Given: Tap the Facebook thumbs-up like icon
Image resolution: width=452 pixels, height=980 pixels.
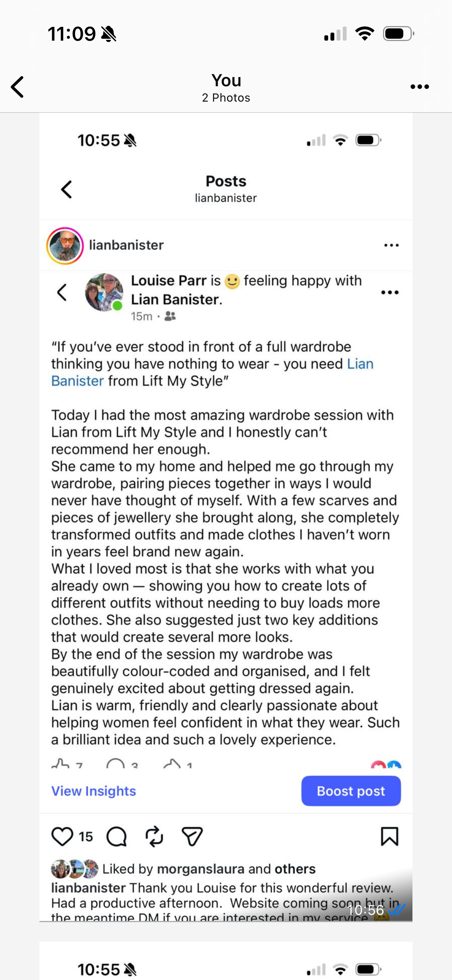Looking at the screenshot, I should coord(60,764).
